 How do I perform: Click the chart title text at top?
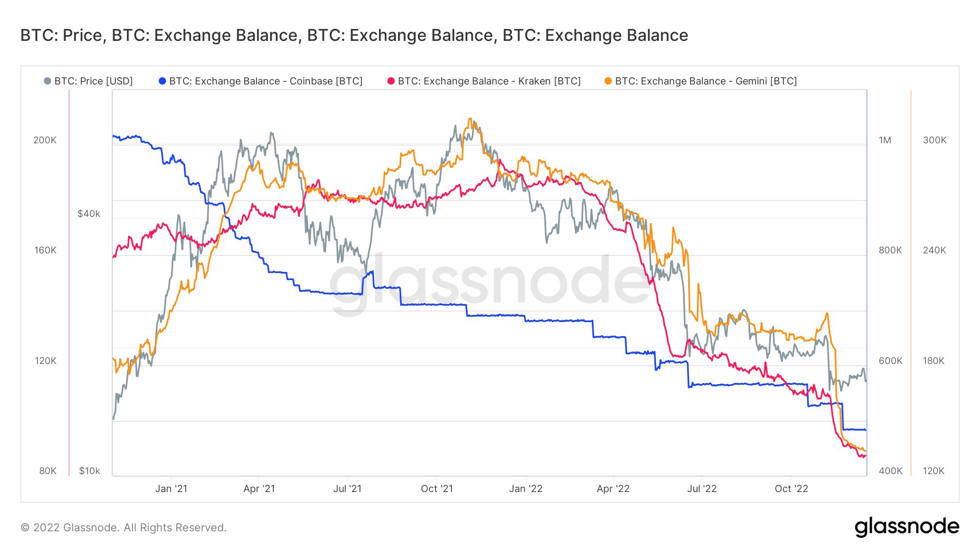tap(354, 35)
